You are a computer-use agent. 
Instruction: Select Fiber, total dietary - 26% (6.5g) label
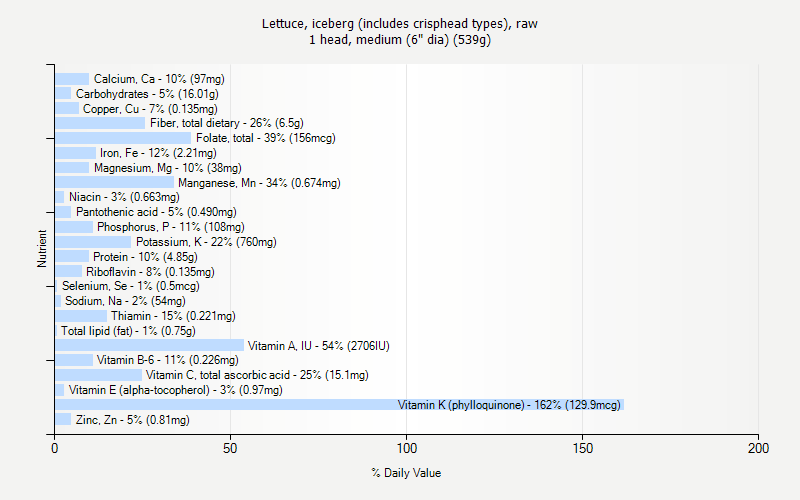[x=227, y=123]
